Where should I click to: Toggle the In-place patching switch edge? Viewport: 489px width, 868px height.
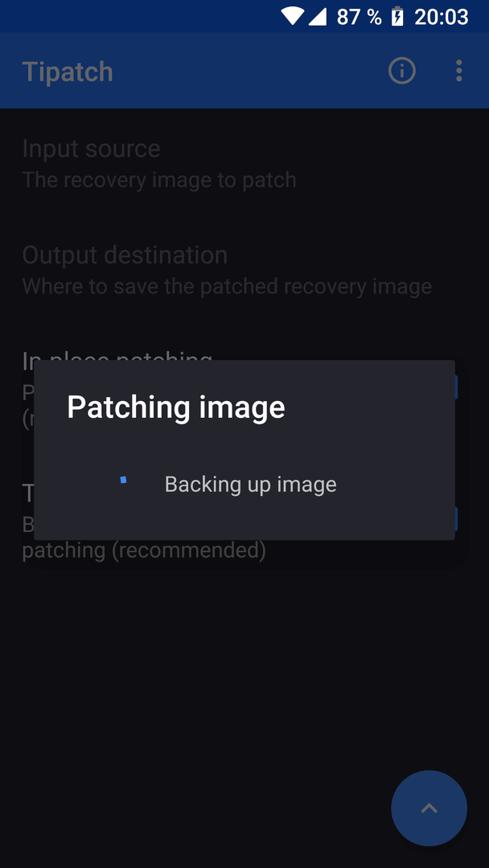(x=456, y=387)
